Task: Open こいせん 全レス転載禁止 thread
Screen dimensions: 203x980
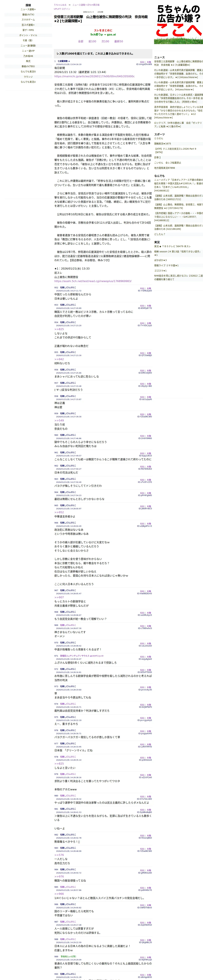Action: coord(168,163)
